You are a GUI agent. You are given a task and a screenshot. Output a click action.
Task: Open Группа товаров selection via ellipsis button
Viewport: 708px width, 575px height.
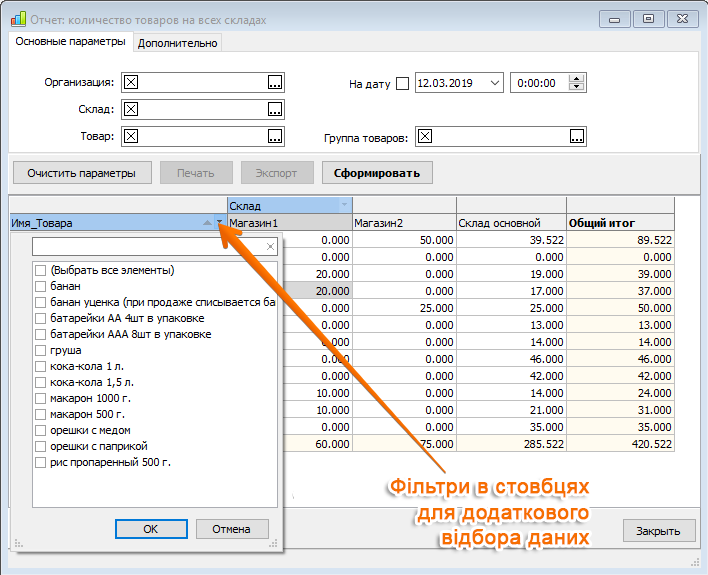pyautogui.click(x=577, y=136)
